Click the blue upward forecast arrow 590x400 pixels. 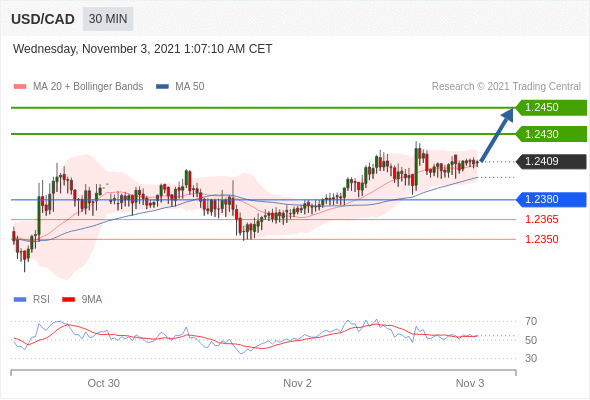[497, 135]
